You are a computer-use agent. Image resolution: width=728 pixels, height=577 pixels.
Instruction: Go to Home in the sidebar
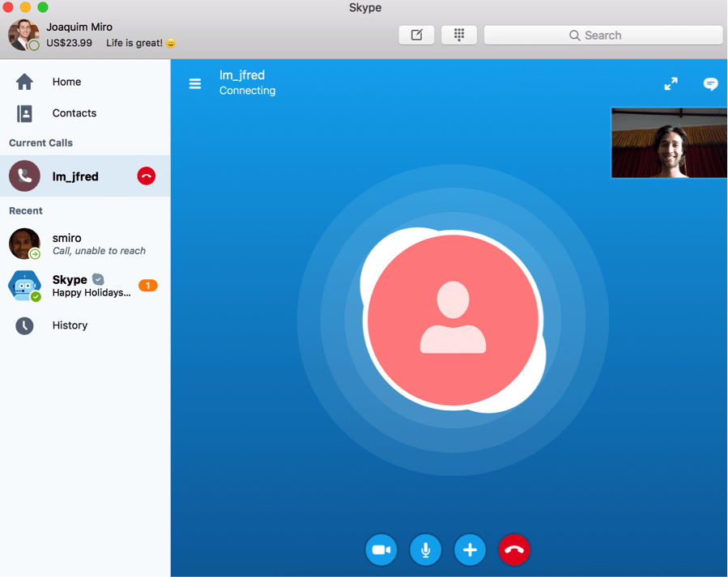pos(85,82)
